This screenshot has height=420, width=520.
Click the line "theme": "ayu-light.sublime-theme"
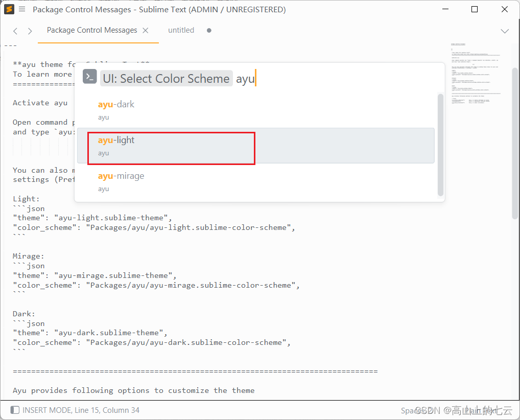click(x=92, y=218)
